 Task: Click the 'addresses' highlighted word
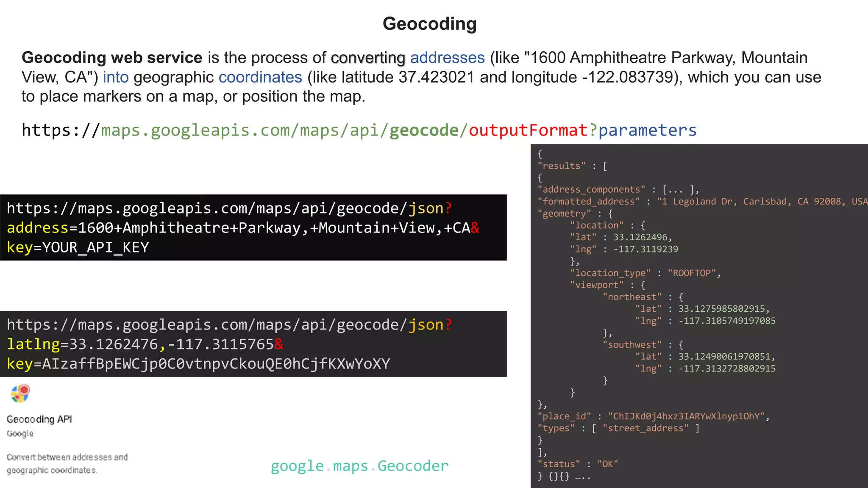447,58
